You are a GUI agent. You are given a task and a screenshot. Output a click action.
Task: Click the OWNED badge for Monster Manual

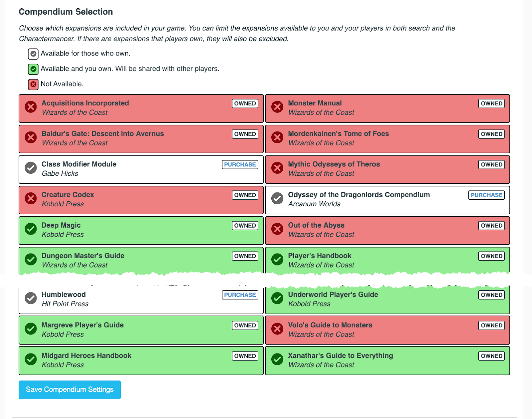[491, 104]
